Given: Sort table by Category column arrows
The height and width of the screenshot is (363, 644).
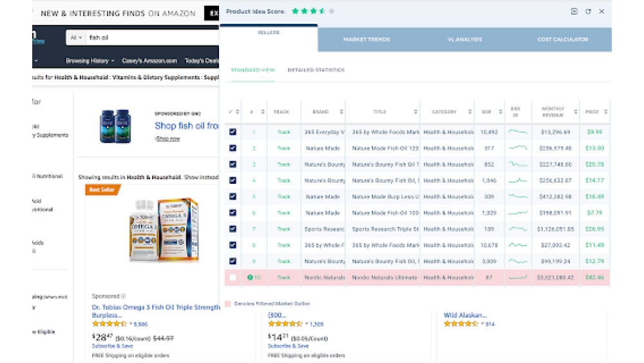Looking at the screenshot, I should coord(470,112).
